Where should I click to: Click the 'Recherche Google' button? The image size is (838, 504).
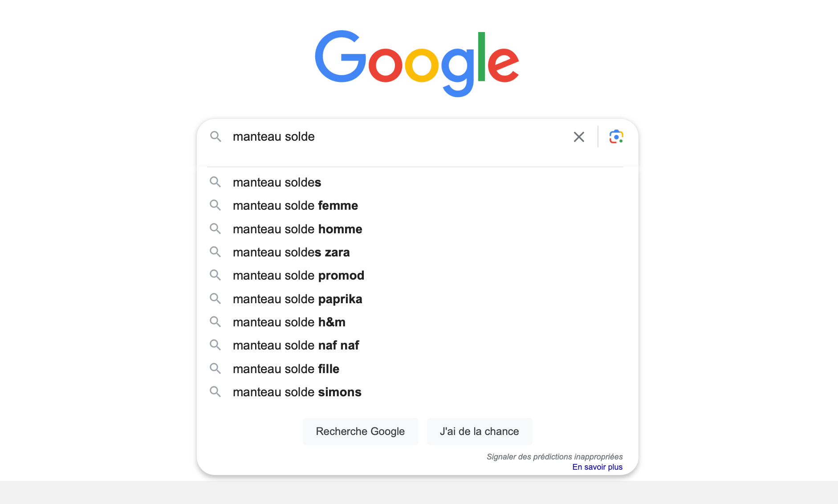pyautogui.click(x=360, y=431)
